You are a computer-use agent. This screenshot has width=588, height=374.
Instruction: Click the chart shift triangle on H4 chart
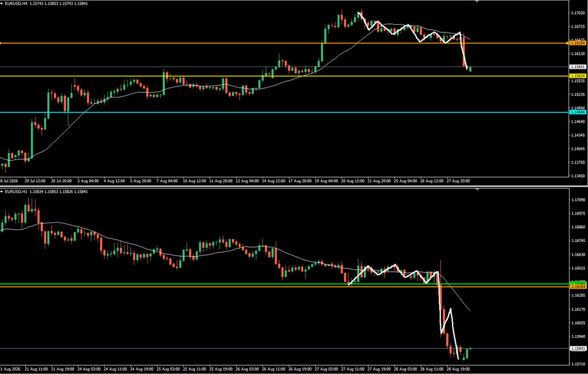[x=477, y=2]
